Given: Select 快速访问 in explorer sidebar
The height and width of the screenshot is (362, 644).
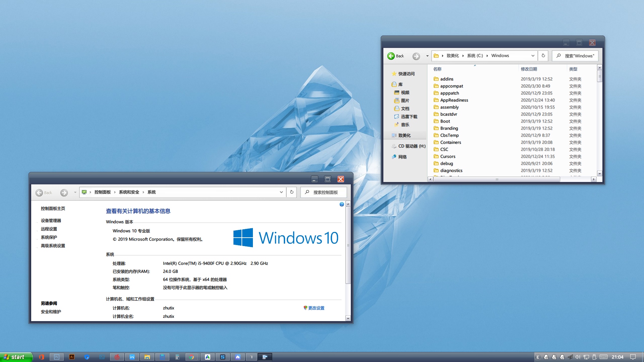Looking at the screenshot, I should (x=403, y=74).
